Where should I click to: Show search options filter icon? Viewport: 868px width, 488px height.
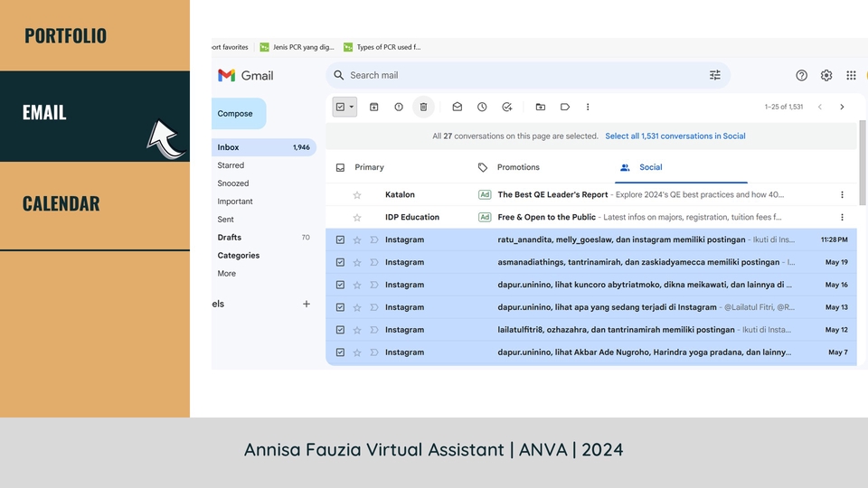[715, 75]
